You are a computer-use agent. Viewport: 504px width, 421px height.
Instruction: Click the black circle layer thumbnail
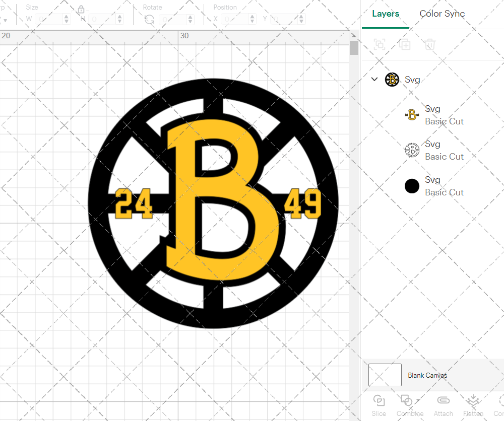click(412, 186)
